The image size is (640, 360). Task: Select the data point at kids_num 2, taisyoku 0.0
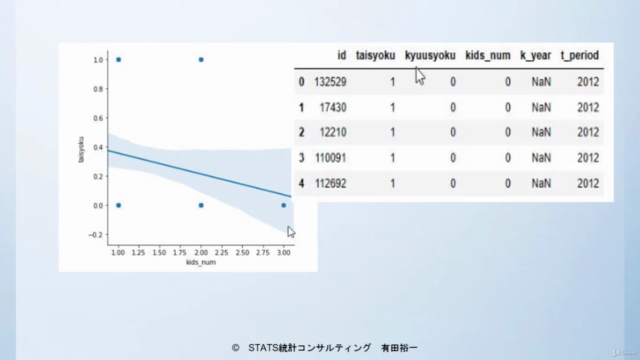201,205
